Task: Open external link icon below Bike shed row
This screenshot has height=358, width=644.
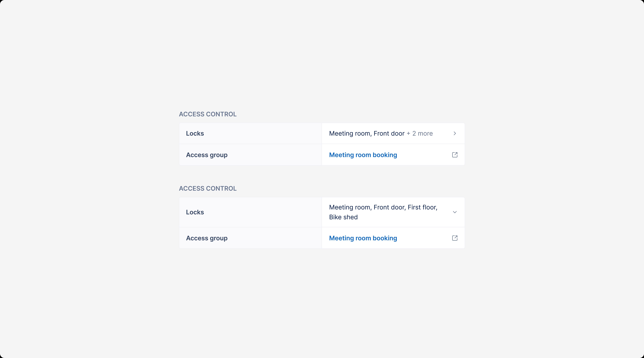Action: coord(455,238)
